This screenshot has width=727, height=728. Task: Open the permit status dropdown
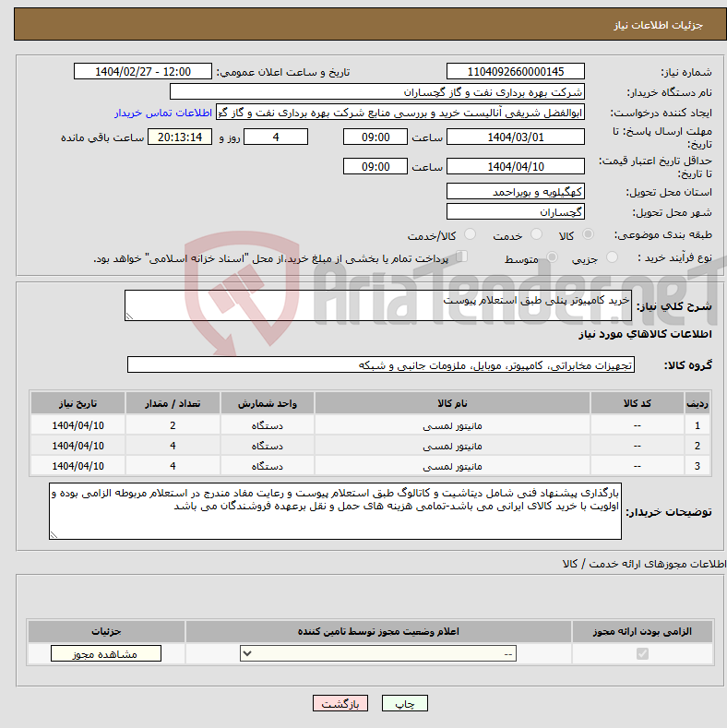(378, 653)
